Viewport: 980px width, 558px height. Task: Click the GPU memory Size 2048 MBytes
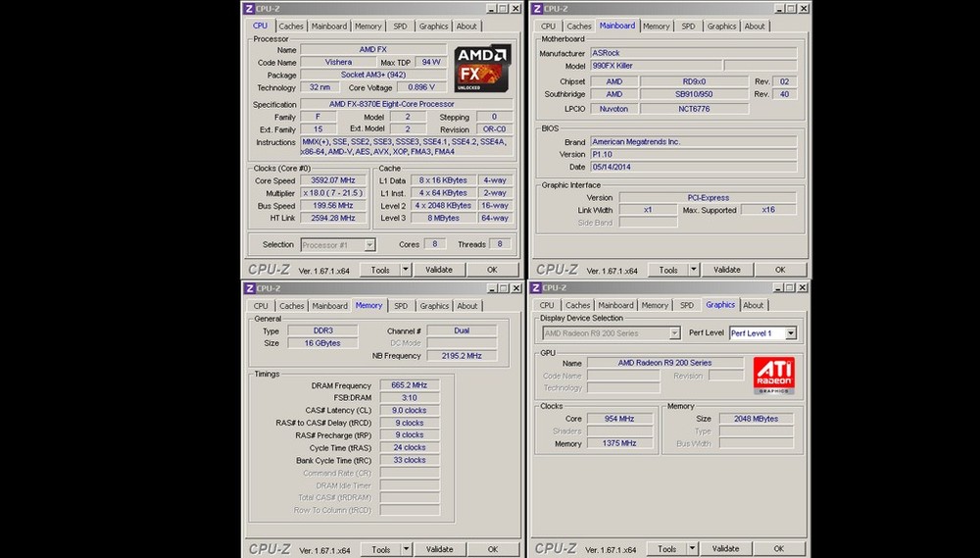click(x=757, y=419)
